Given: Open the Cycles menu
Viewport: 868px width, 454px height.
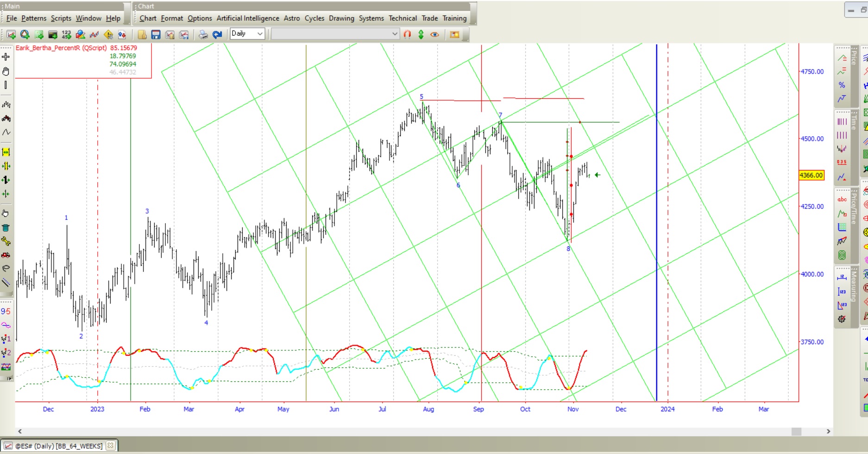Looking at the screenshot, I should 314,18.
